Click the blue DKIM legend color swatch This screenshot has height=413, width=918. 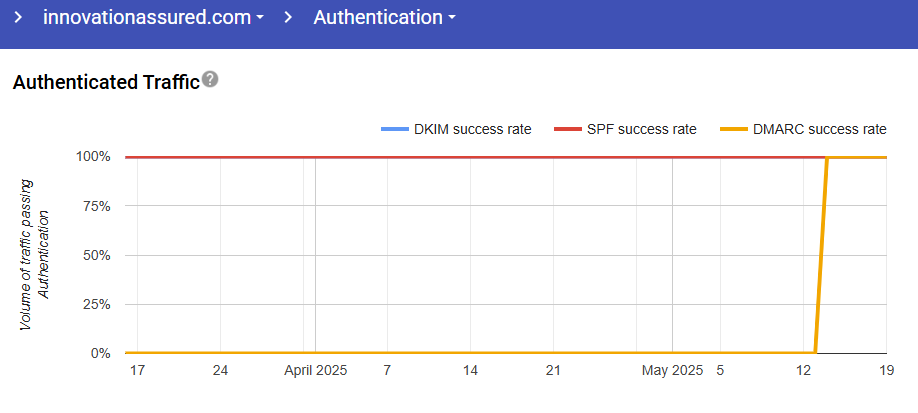coord(395,129)
